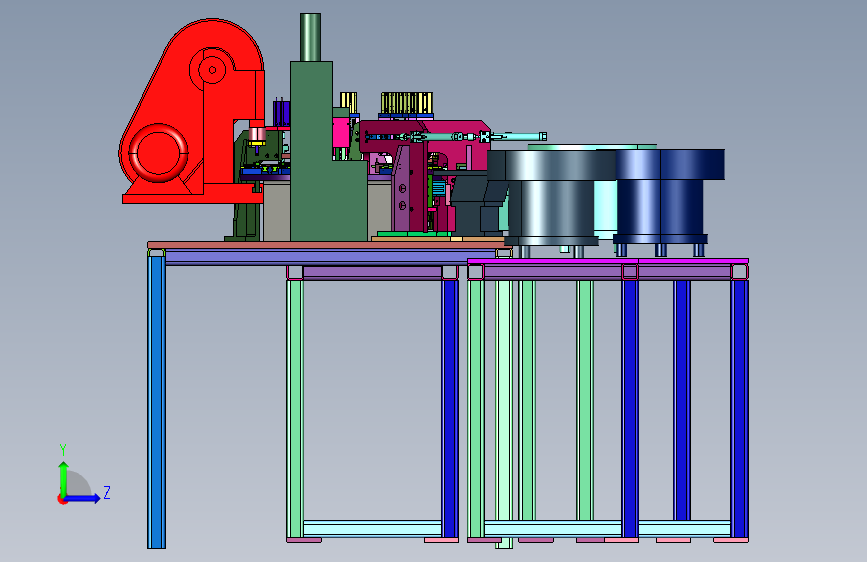Pick the gray-green cylinder rod atop the green column
Screen dimensions: 867x562
coord(310,37)
